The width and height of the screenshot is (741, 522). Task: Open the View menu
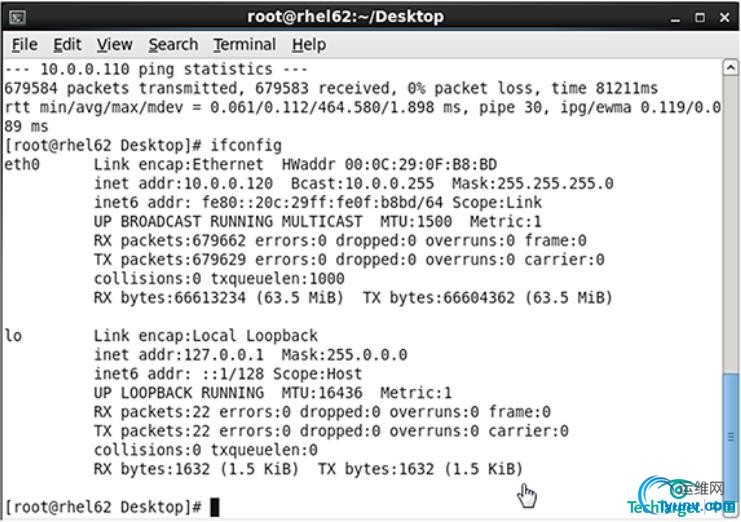pyautogui.click(x=114, y=44)
